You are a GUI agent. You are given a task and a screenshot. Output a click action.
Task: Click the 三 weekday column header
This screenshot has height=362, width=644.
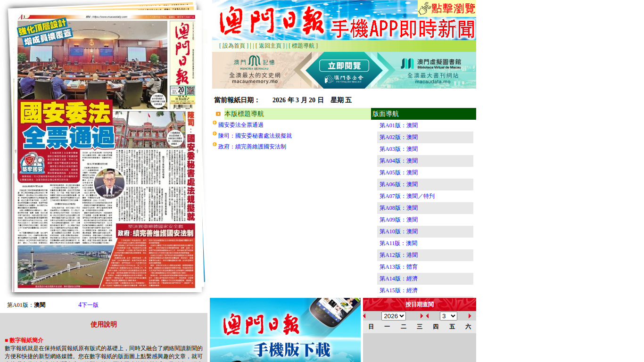click(x=420, y=327)
